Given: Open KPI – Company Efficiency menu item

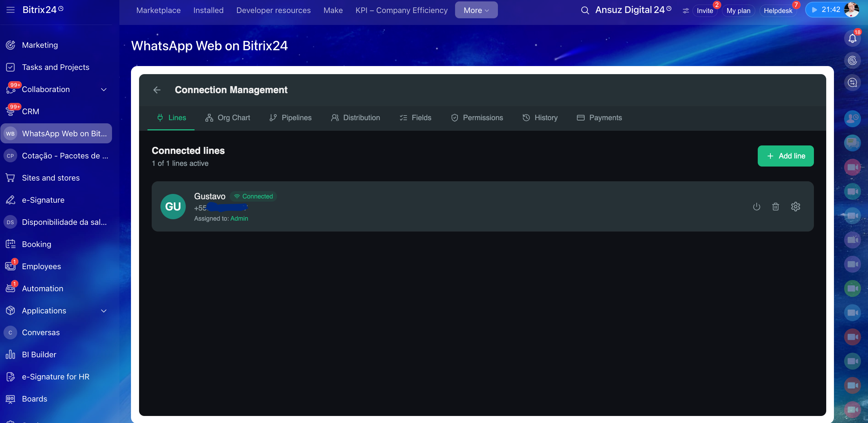Looking at the screenshot, I should [402, 10].
